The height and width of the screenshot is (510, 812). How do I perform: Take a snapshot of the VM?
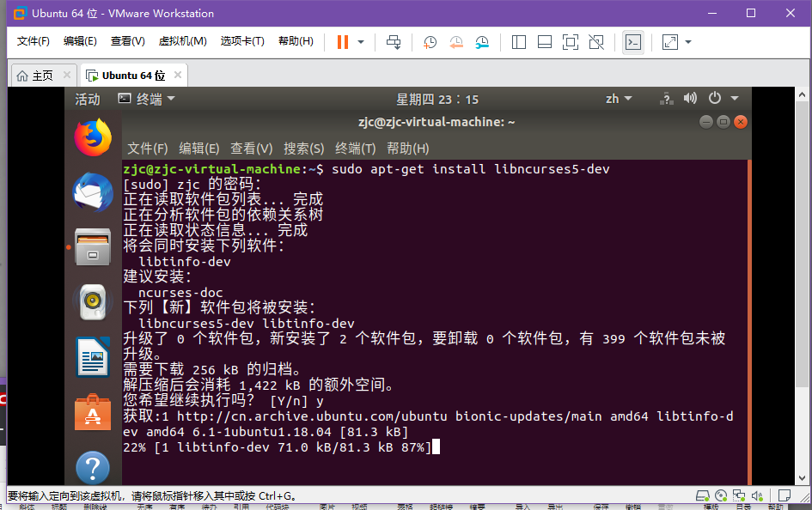[430, 42]
